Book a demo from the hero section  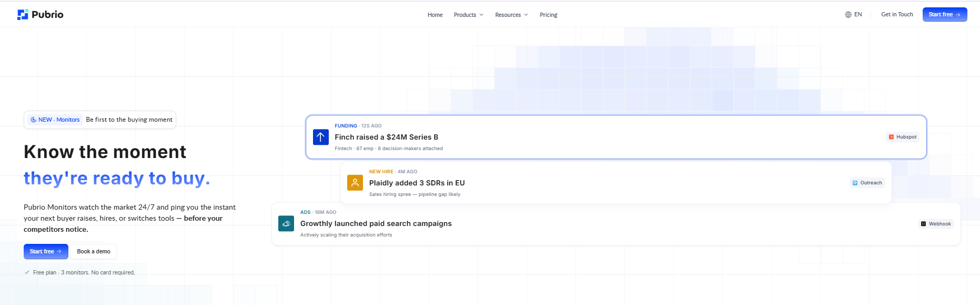[x=94, y=251]
